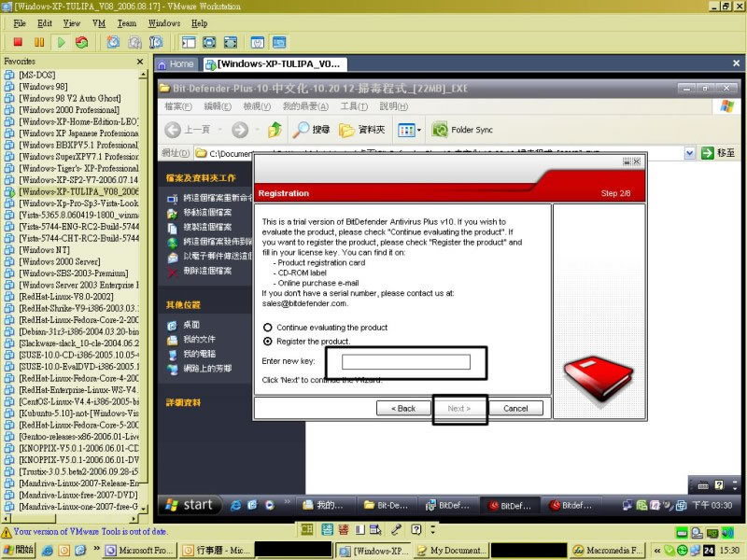Click the VMware summary view toolbar icon
The height and width of the screenshot is (560, 747).
258,42
